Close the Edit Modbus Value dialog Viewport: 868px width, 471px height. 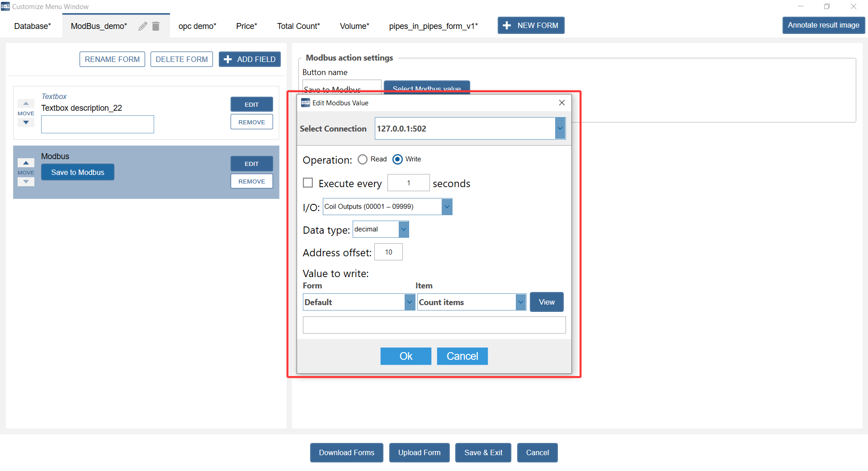click(561, 103)
